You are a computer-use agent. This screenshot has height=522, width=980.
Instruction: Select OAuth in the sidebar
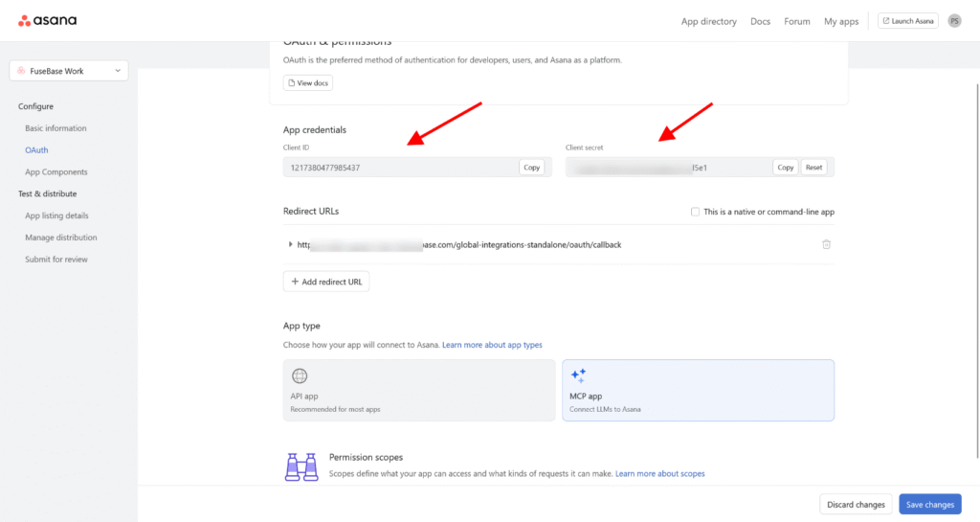pyautogui.click(x=36, y=150)
